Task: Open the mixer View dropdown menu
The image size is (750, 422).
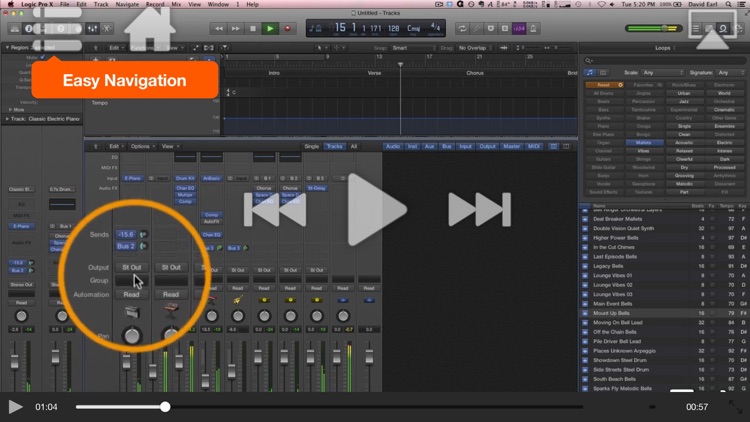Action: click(170, 146)
